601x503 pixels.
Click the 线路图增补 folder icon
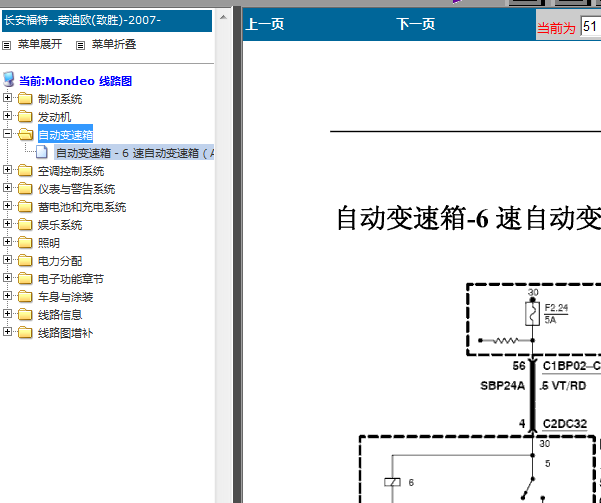(25, 333)
